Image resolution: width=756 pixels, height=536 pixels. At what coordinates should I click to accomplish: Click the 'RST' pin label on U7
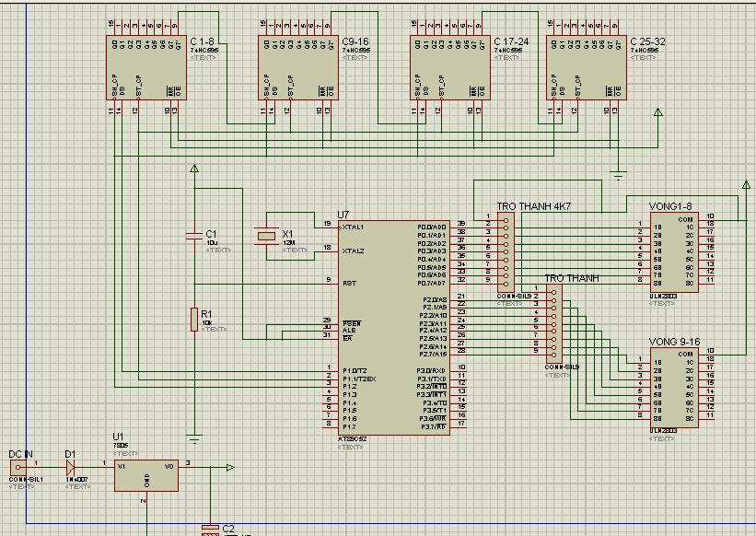tap(349, 284)
